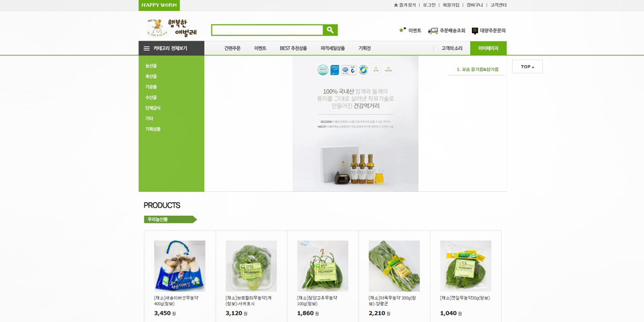The width and height of the screenshot is (644, 322).
Task: Select the 꼬숨 들기름&참기름 banner tab
Action: (477, 70)
